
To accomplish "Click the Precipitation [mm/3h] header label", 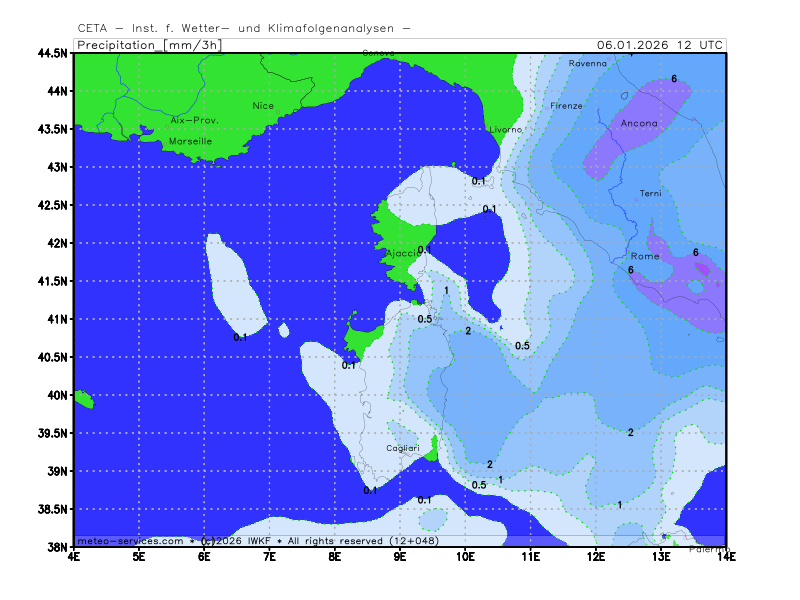I will click(x=149, y=44).
